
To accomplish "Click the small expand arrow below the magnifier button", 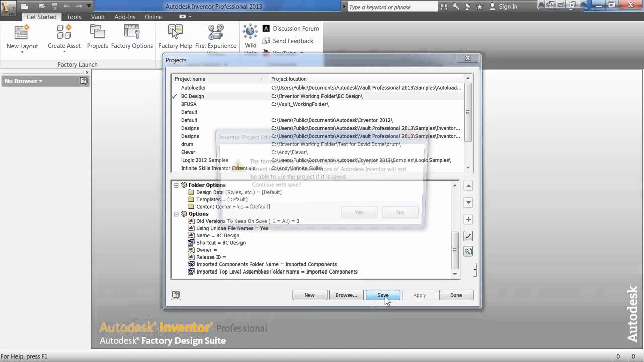I will (475, 270).
